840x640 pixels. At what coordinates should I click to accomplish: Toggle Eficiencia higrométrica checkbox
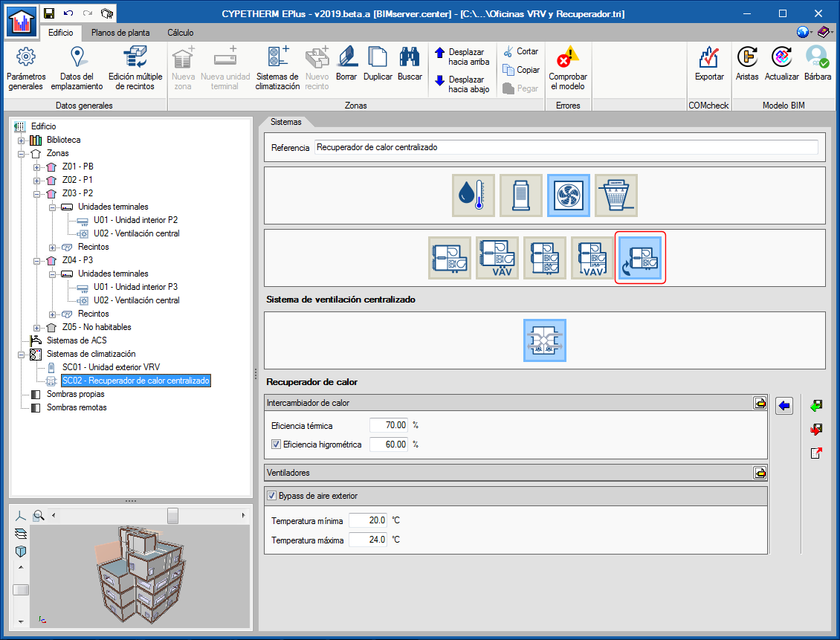pos(276,444)
